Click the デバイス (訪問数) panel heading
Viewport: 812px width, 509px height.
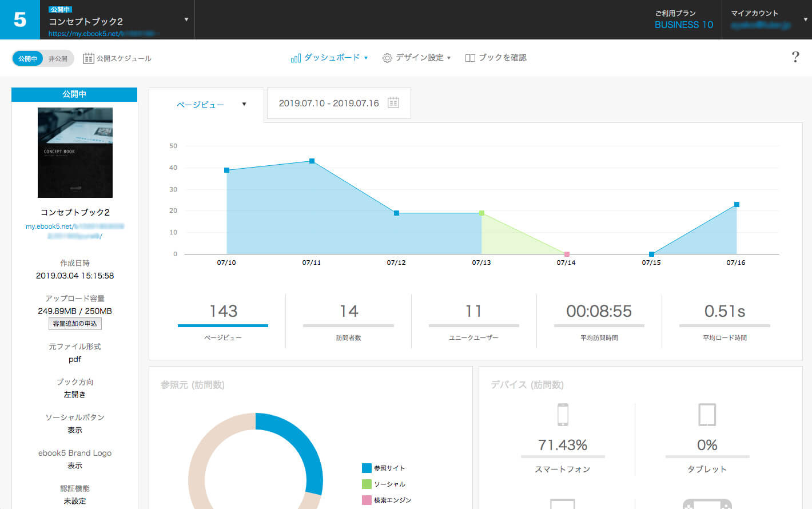coord(527,385)
